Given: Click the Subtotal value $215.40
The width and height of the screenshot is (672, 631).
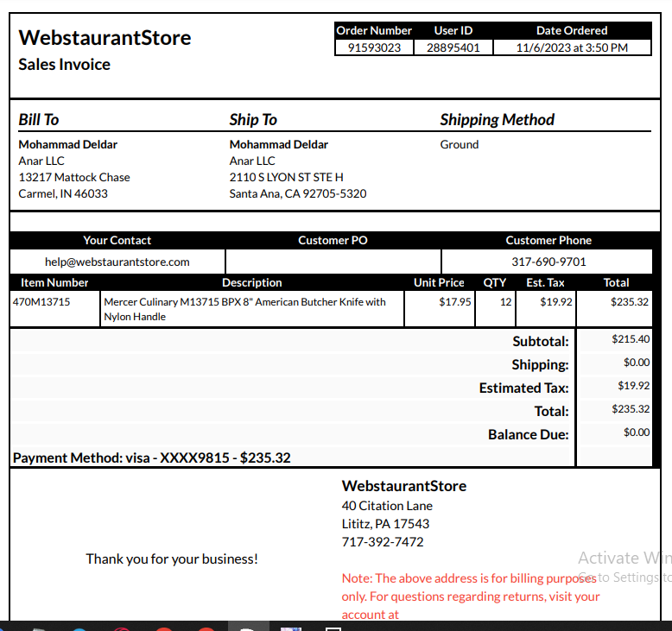Looking at the screenshot, I should [631, 339].
